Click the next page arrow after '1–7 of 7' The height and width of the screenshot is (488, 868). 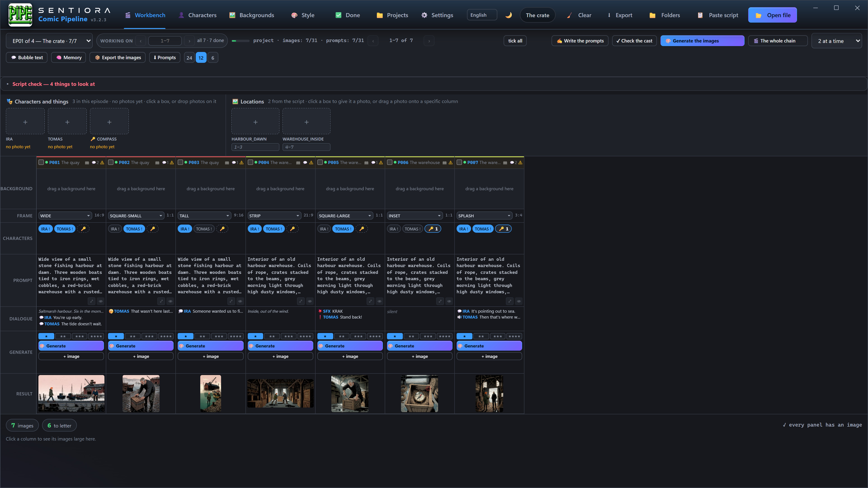[429, 41]
